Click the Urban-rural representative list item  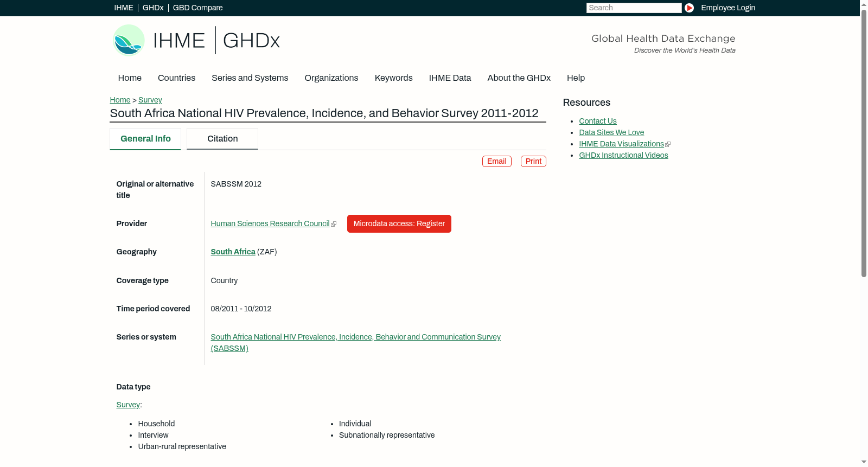pos(182,446)
